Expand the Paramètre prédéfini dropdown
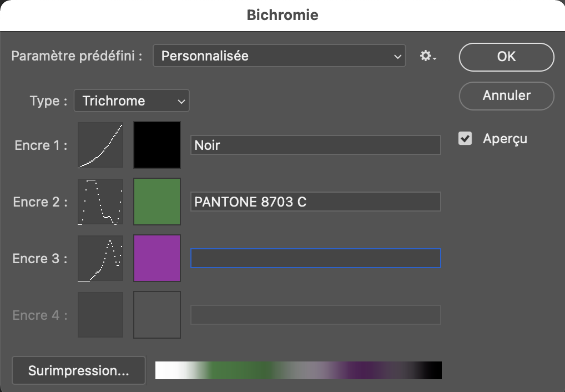Viewport: 565px width, 392px height. tap(279, 56)
